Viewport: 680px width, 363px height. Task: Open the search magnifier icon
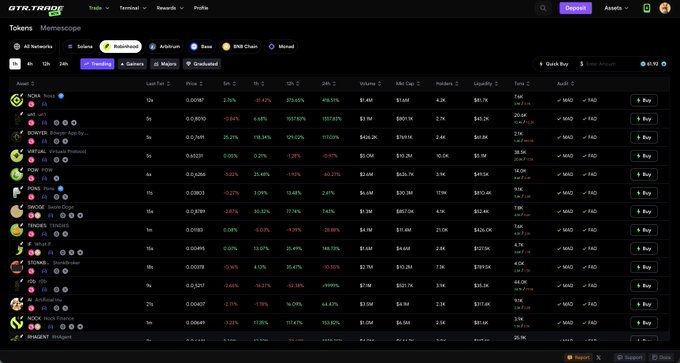point(543,8)
